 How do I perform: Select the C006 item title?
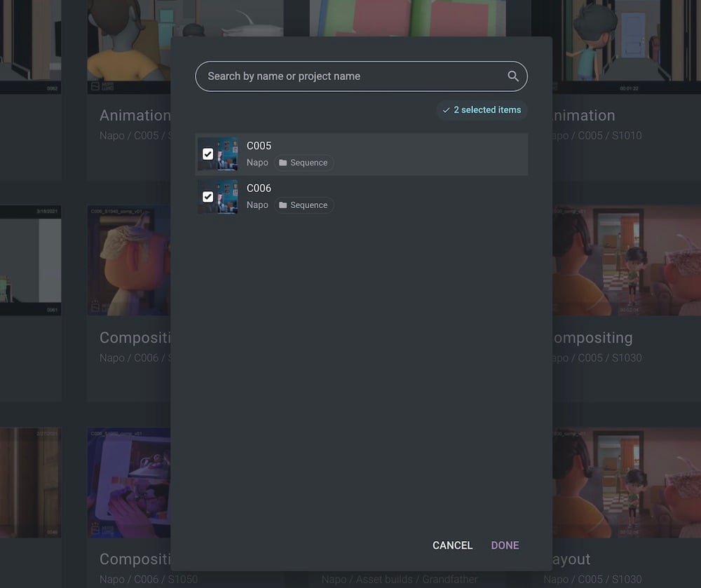point(259,188)
